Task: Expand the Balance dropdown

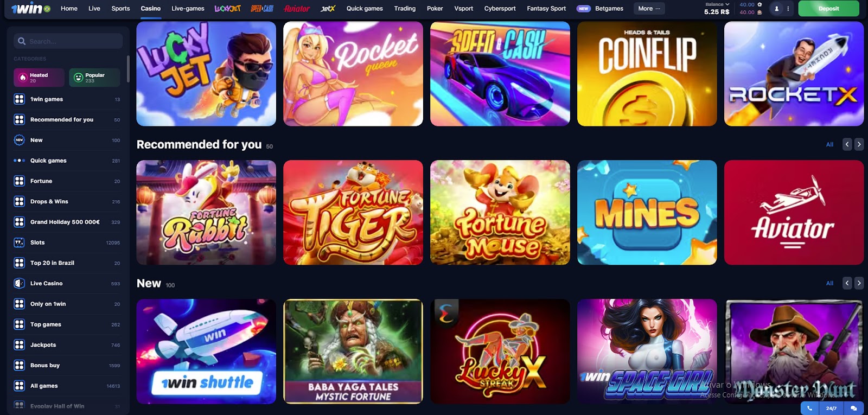Action: [x=717, y=4]
